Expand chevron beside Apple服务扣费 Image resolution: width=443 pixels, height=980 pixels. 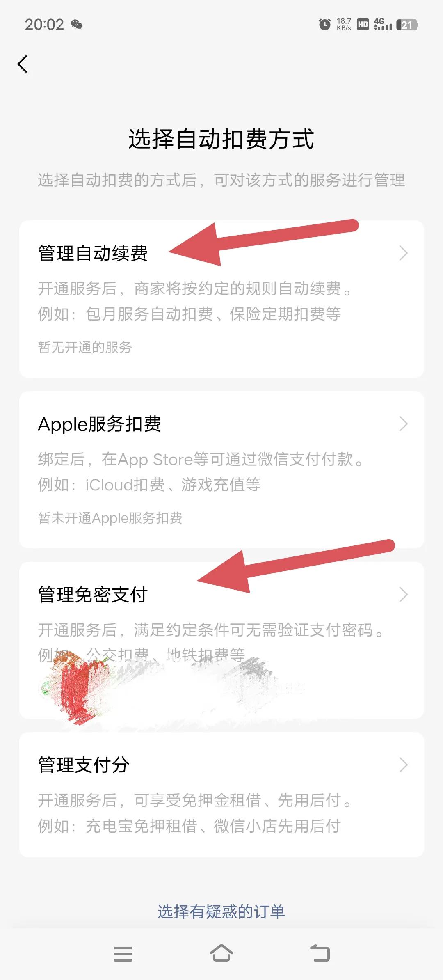[404, 424]
